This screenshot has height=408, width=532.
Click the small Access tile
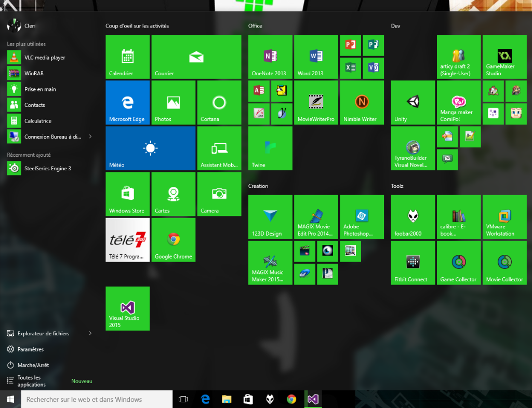[259, 91]
